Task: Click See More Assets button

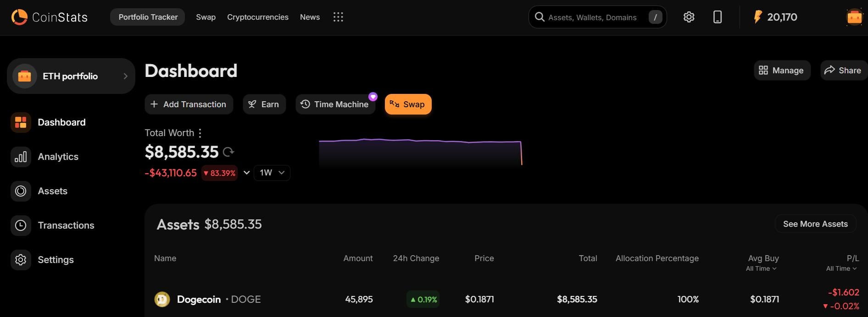Action: coord(815,224)
